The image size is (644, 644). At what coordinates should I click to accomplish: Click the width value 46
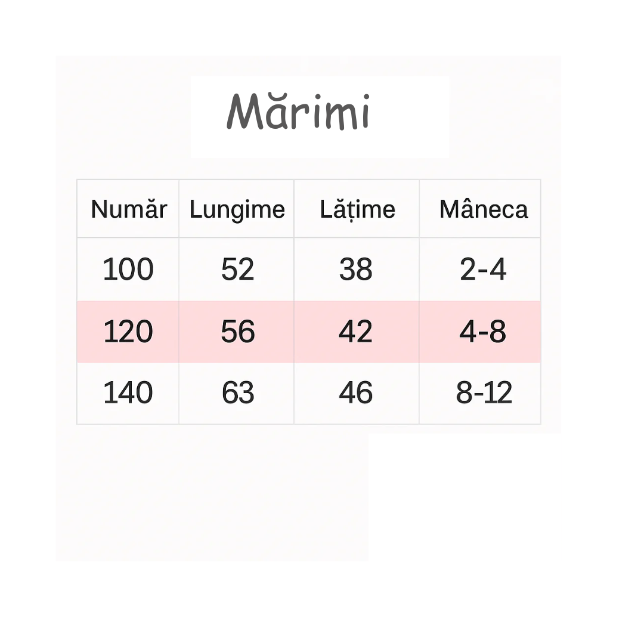tap(355, 393)
